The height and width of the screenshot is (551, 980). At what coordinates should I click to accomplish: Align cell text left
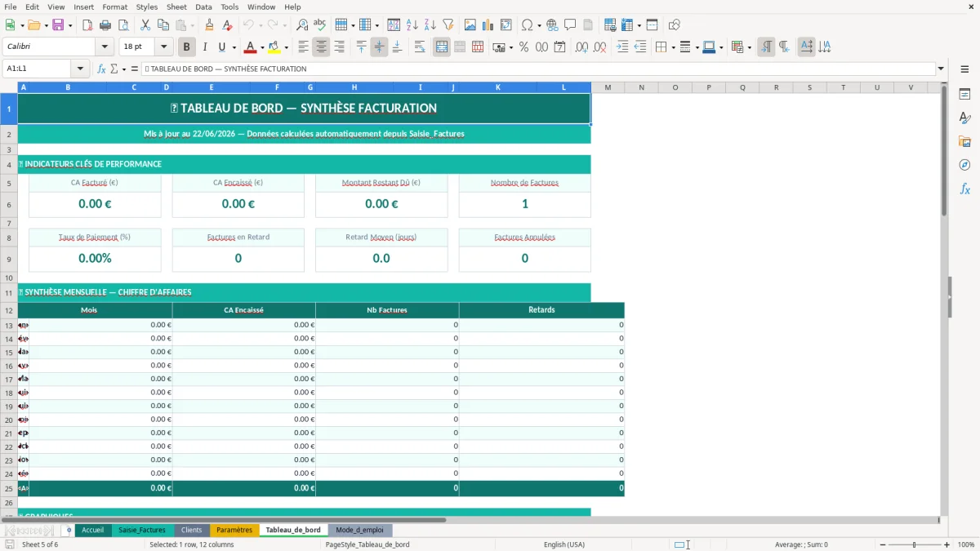point(303,47)
